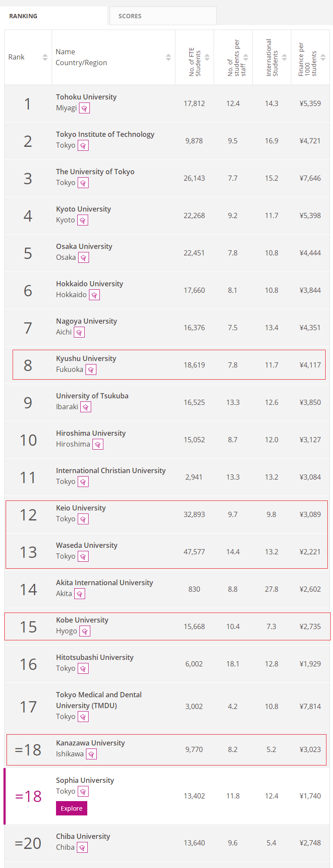Select the Ranking tab

pos(23,16)
